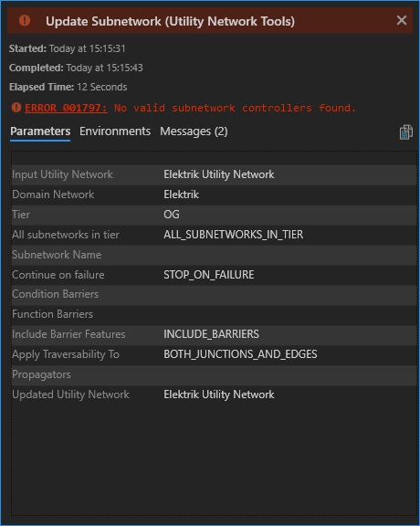Click the Function Barriers label
This screenshot has width=420, height=526.
52,314
